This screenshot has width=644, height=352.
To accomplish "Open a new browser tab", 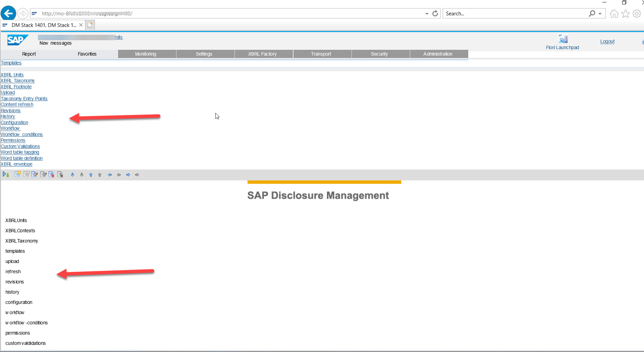I will click(x=90, y=25).
